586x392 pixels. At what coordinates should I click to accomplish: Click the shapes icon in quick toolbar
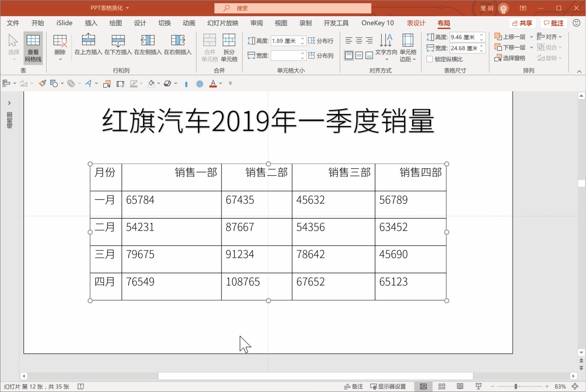(x=54, y=83)
